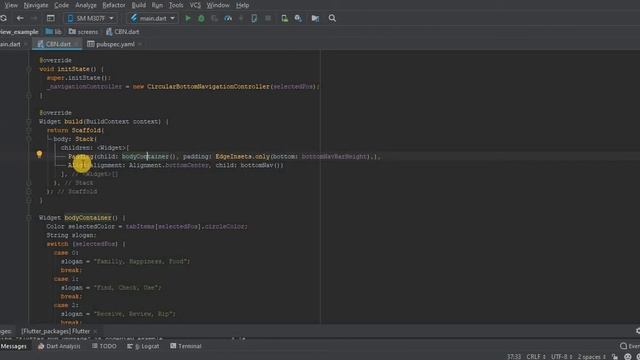Click the greyed-out attach icon before hot reload
Image resolution: width=640 pixels, height=360 pixels.
[241, 18]
